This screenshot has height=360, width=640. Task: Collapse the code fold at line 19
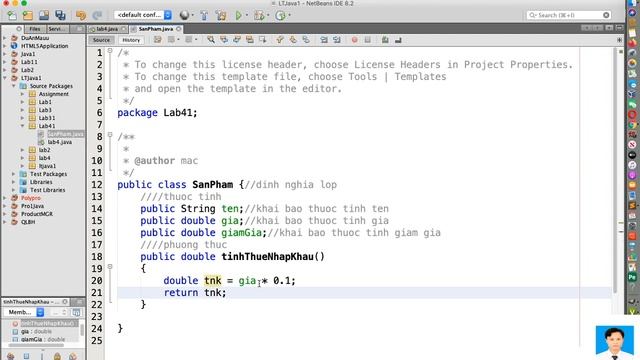coord(110,267)
